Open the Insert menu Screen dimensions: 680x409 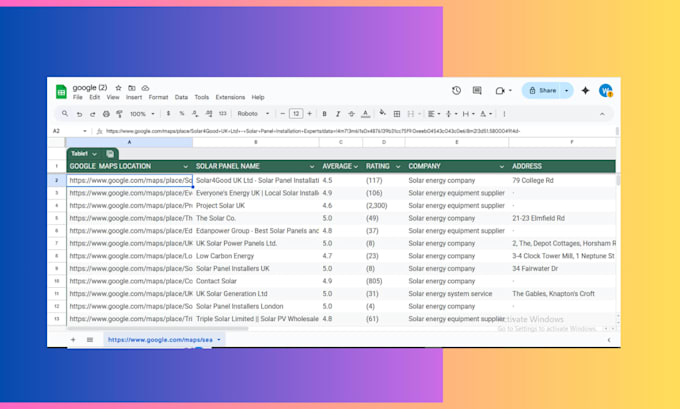click(134, 97)
